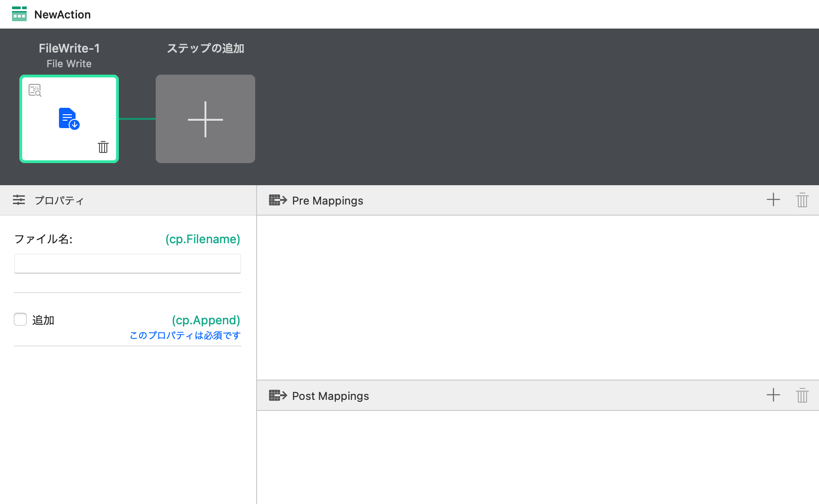Click the Pre Mappings header label
This screenshot has width=819, height=504.
(328, 200)
